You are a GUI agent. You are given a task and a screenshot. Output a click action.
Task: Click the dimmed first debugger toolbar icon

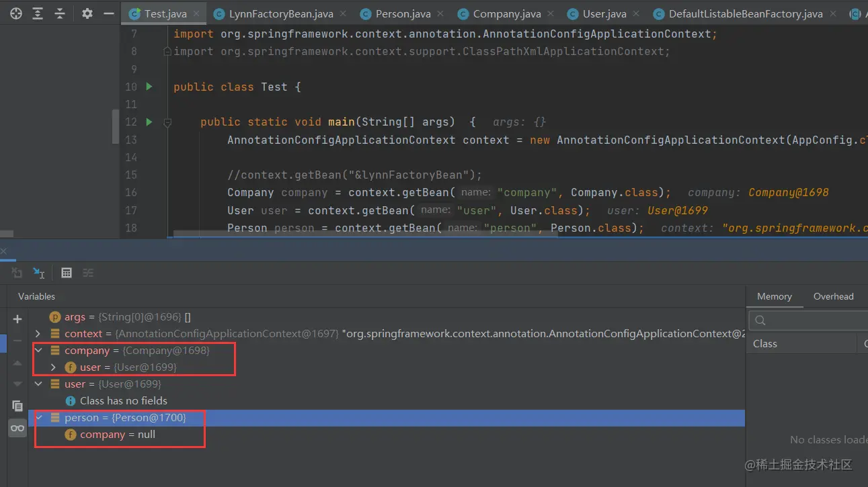(17, 273)
